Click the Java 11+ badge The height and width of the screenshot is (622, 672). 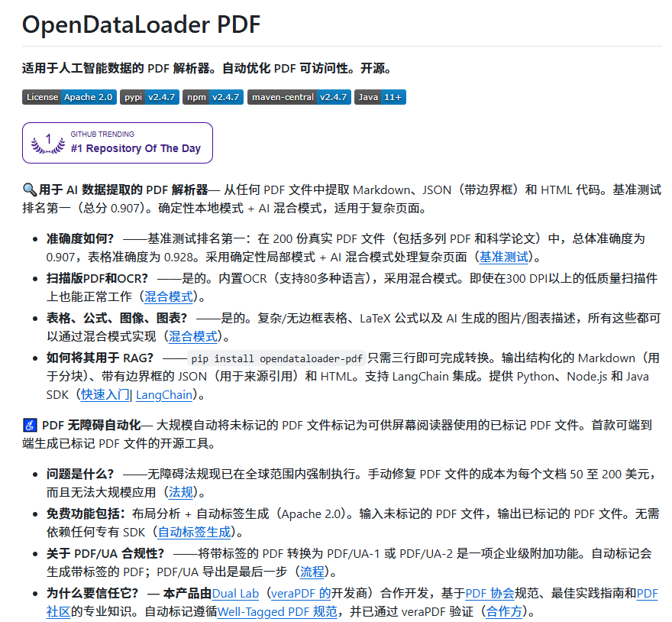pyautogui.click(x=380, y=97)
